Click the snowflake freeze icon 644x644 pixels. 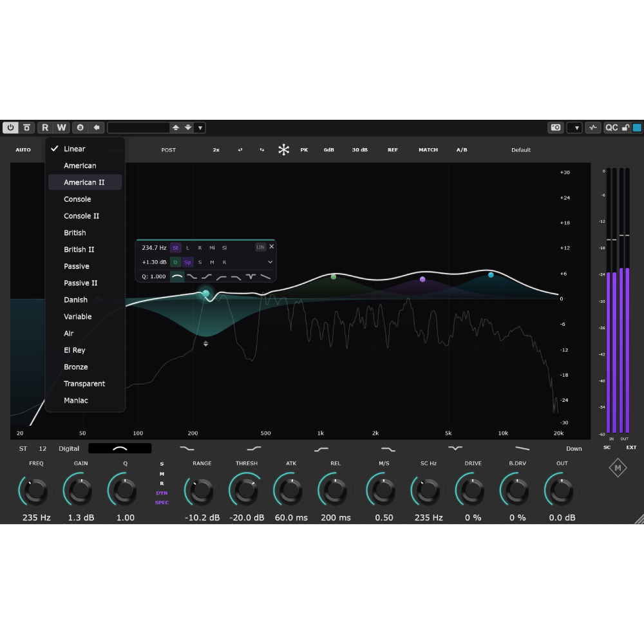point(283,150)
